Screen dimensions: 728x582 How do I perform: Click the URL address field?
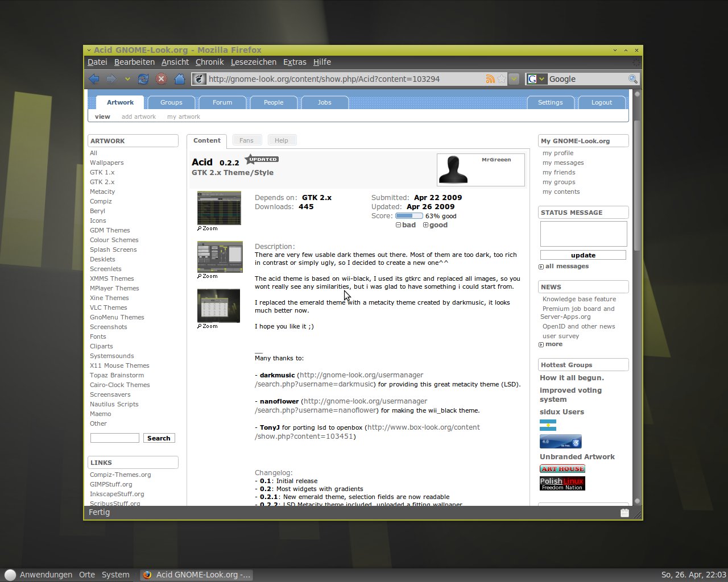click(345, 79)
